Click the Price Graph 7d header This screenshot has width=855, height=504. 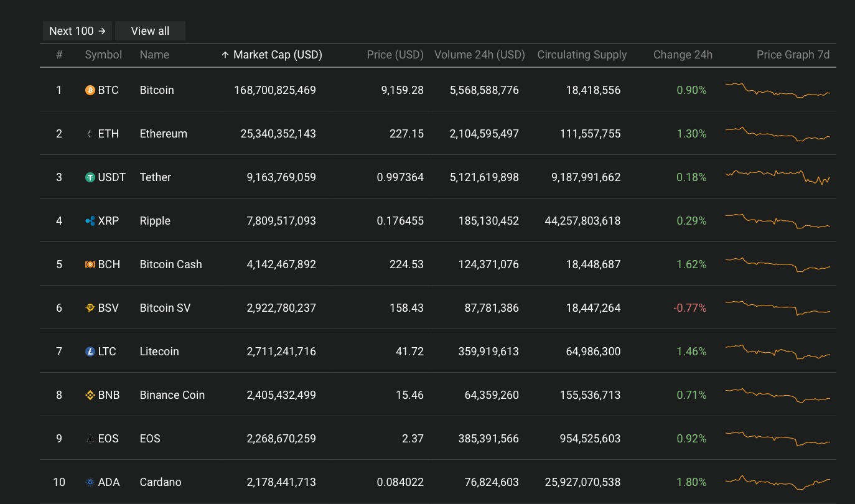click(793, 55)
